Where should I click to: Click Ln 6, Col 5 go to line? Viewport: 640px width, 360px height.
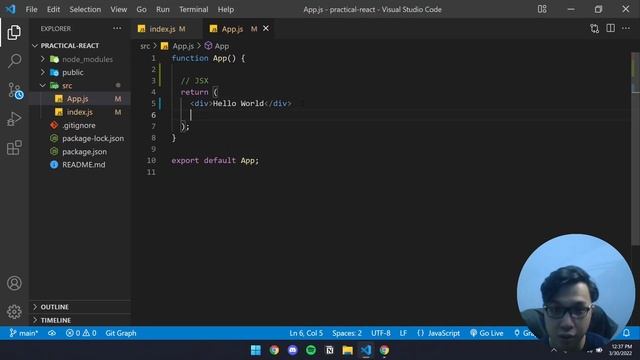pos(306,333)
